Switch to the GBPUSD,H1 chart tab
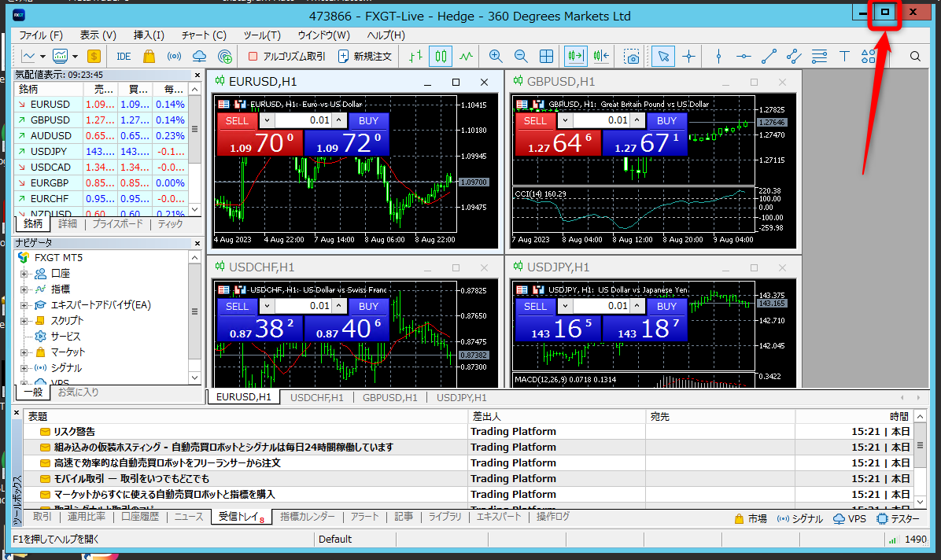Image resolution: width=941 pixels, height=560 pixels. pos(390,397)
